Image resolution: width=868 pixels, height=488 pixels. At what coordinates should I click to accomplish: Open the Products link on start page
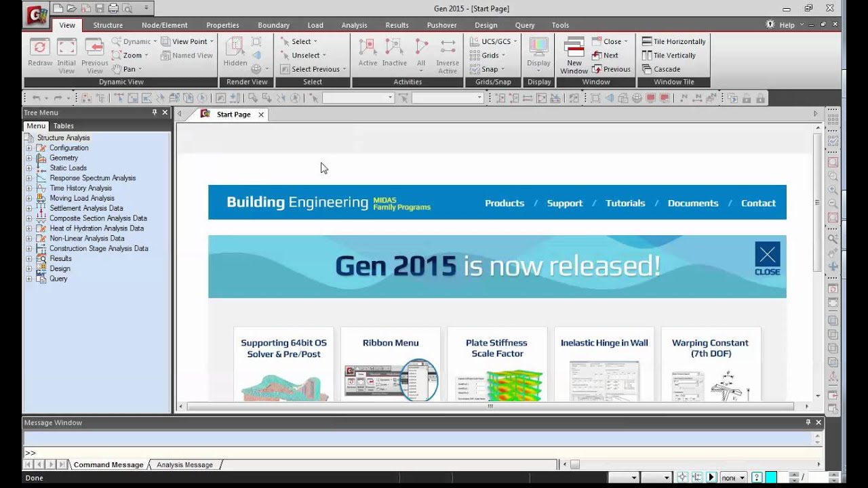coord(505,203)
